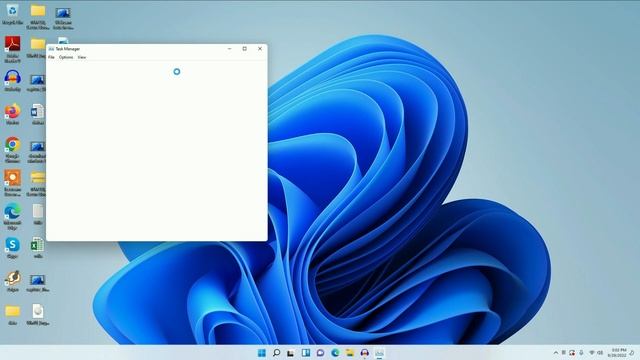This screenshot has height=360, width=640.
Task: Open the Options menu in Task Manager
Action: [66, 57]
